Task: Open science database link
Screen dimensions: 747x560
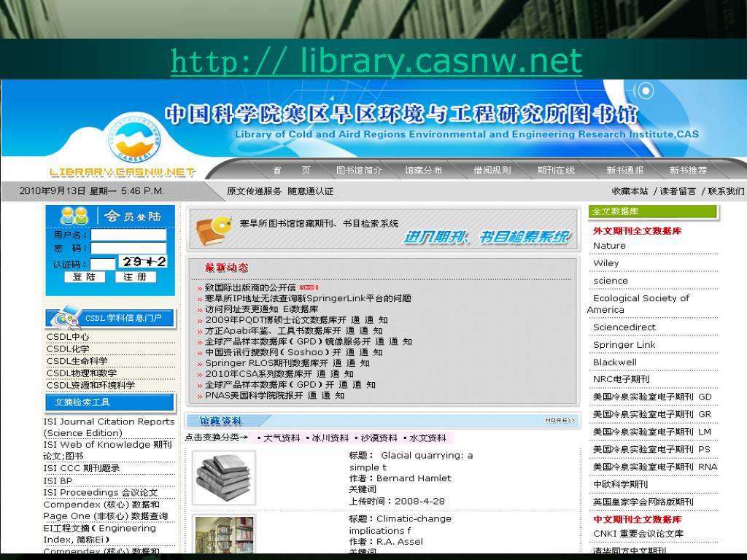Action: tap(611, 281)
